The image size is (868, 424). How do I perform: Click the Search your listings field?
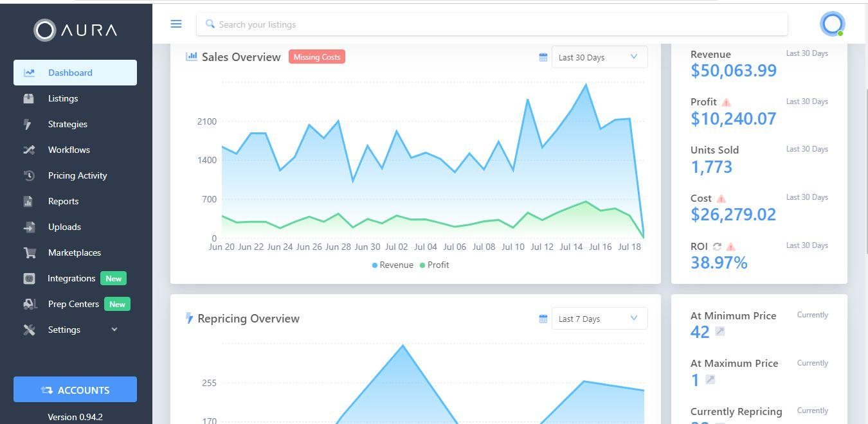pyautogui.click(x=492, y=24)
